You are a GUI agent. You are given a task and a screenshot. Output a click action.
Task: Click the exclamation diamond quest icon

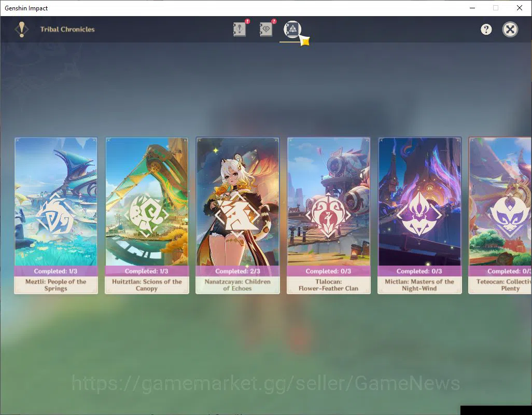[22, 30]
